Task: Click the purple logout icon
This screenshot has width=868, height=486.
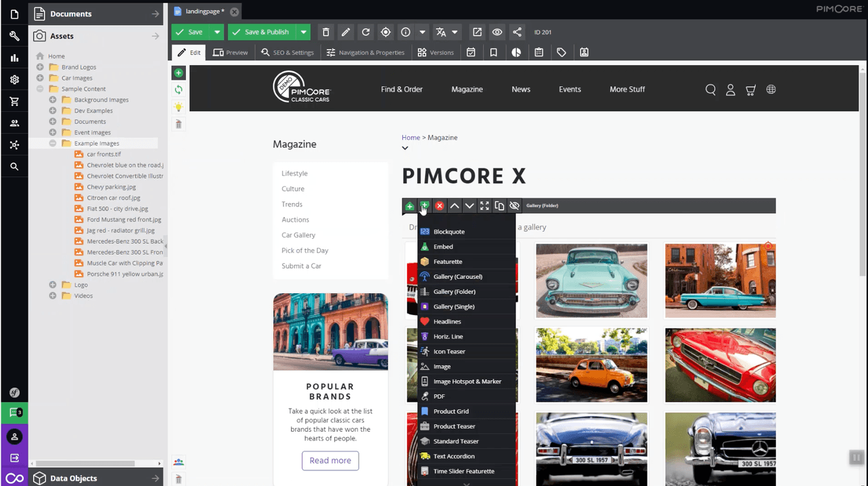Action: 14,458
